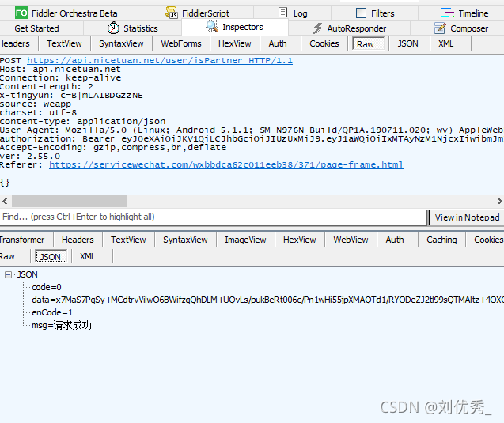Open the WebView response tab
The height and width of the screenshot is (423, 504).
click(351, 240)
